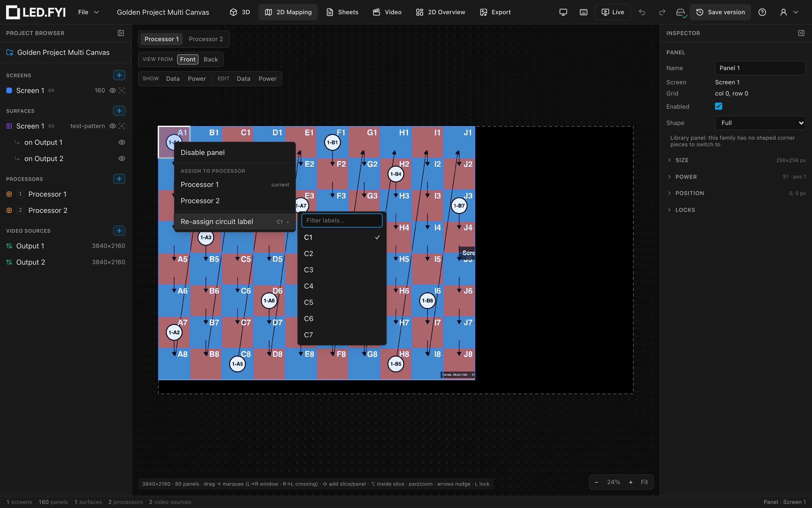Click the cloud sync status icon
Image resolution: width=812 pixels, height=508 pixels.
pyautogui.click(x=681, y=13)
